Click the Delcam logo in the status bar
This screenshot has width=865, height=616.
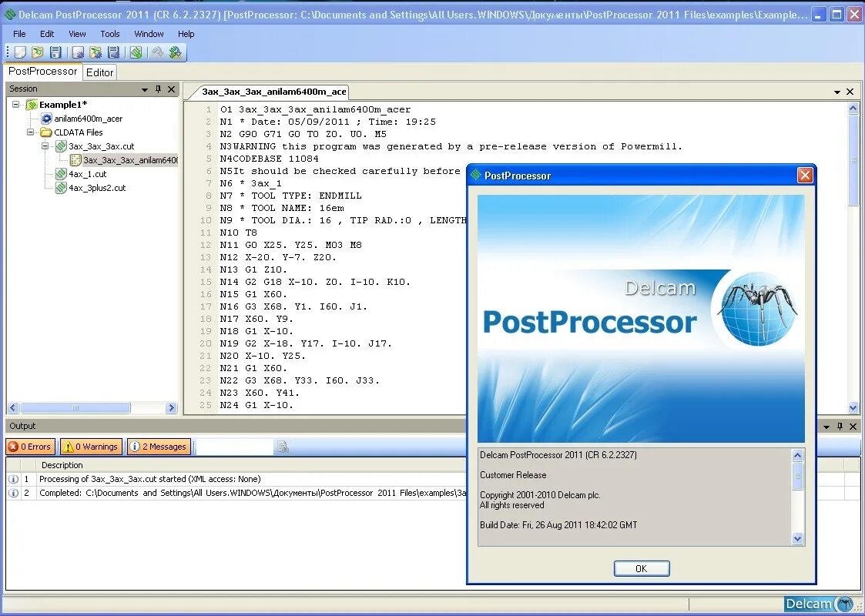pos(820,604)
